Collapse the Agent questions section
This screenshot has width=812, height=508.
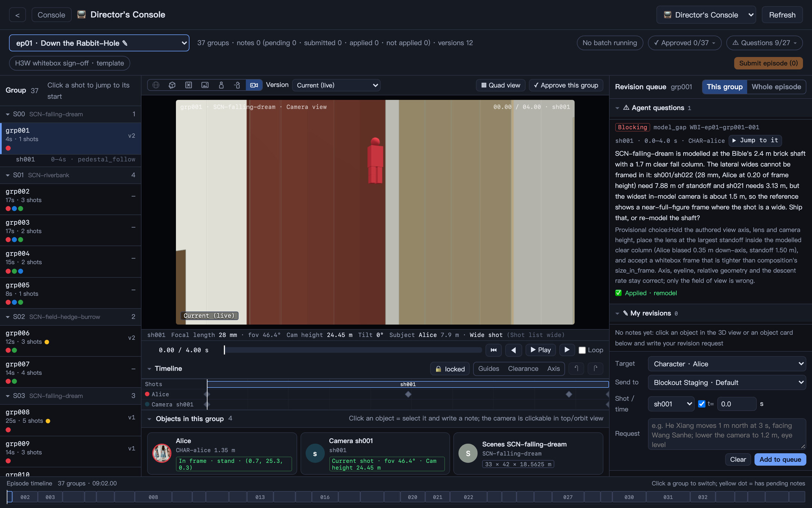pos(617,108)
